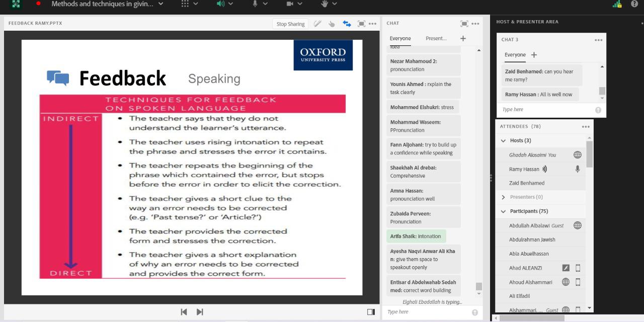Collapse the Hosts (3) group

coord(504,141)
